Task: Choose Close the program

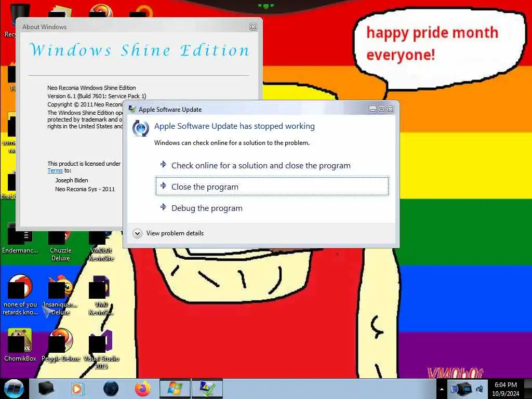Action: 272,187
